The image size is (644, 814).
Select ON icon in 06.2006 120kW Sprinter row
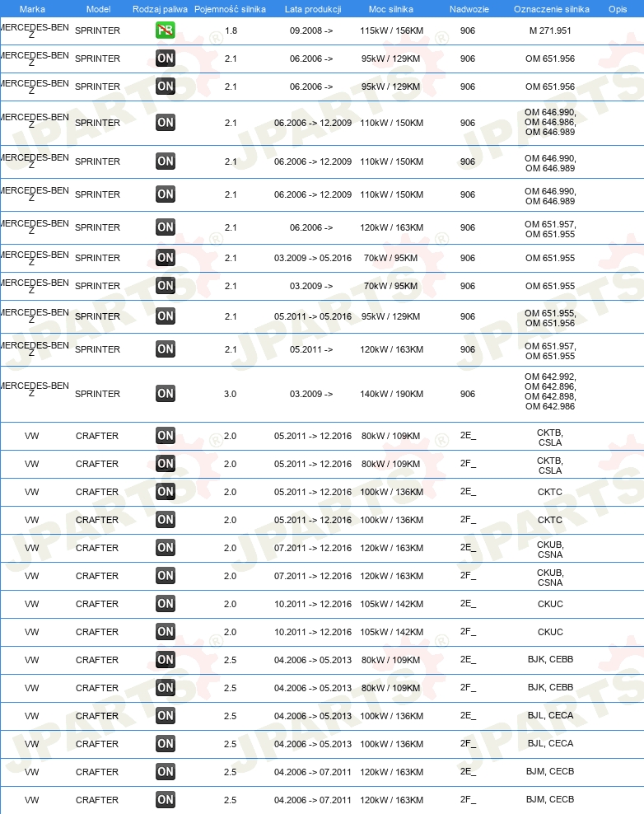point(165,227)
